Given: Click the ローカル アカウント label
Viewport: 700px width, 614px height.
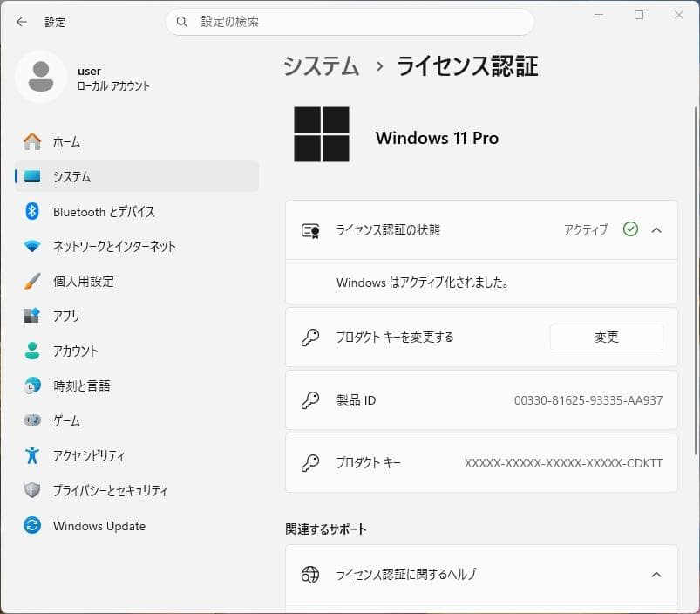Looking at the screenshot, I should 113,85.
